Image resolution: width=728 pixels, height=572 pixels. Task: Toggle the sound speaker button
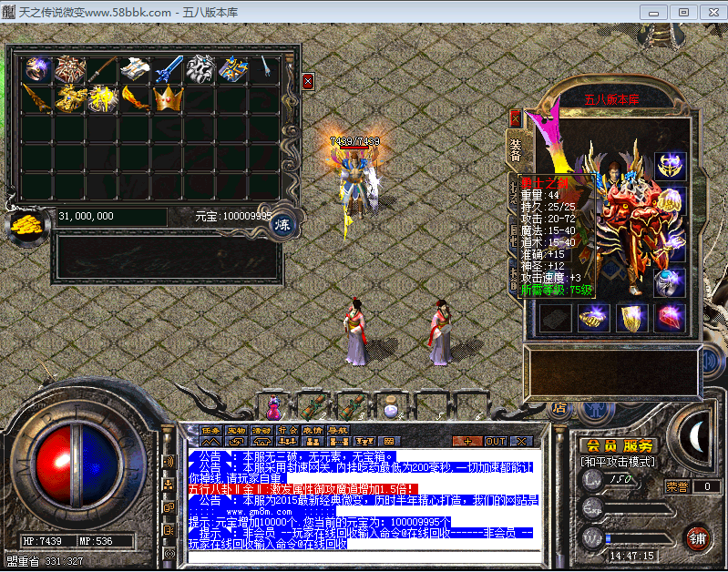pyautogui.click(x=714, y=360)
